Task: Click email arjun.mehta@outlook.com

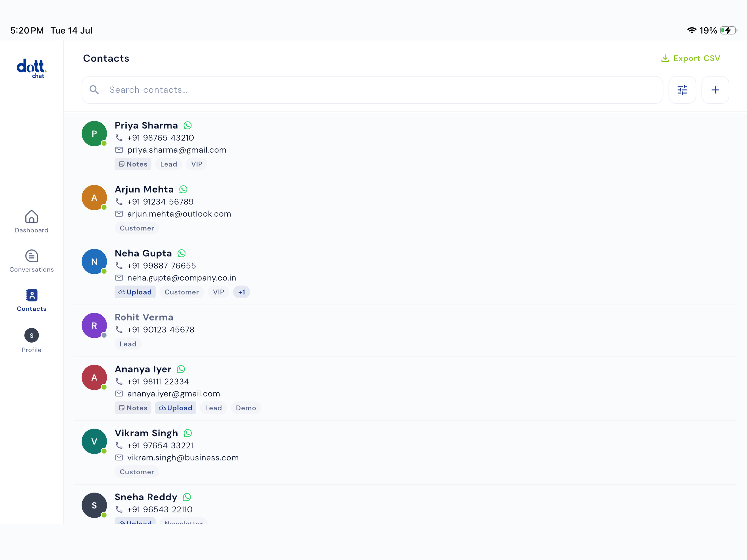Action: pos(179,214)
